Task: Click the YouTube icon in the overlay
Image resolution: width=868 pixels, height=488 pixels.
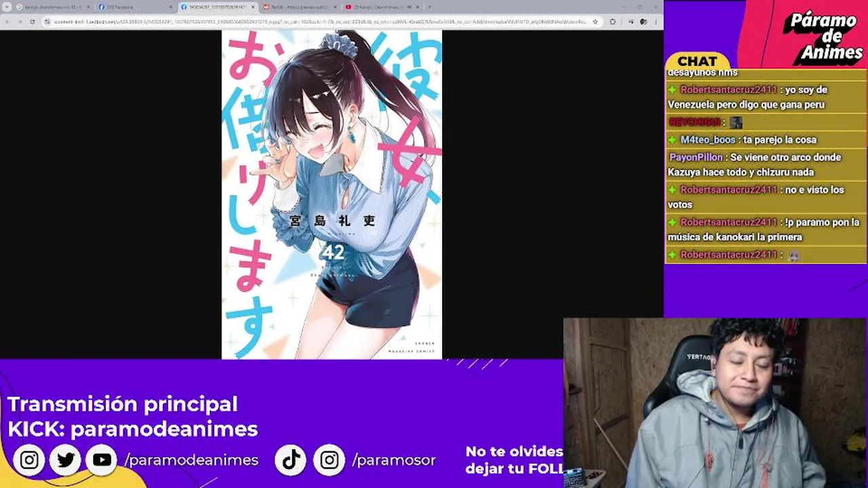Action: point(102,460)
